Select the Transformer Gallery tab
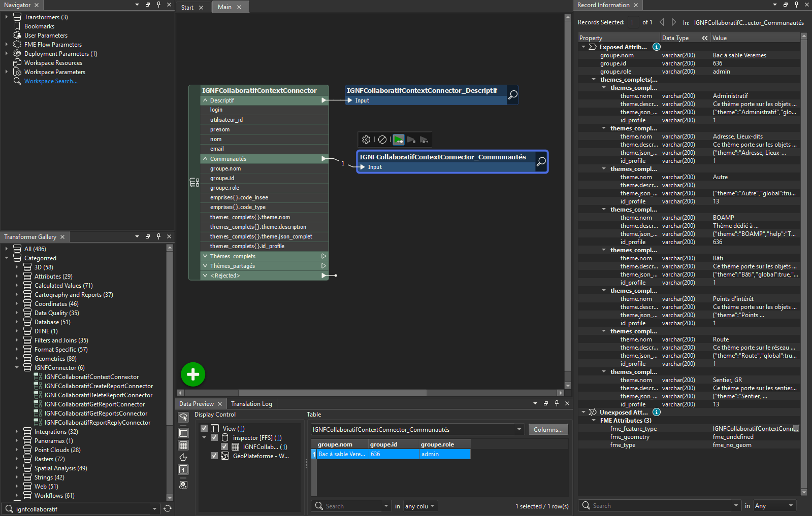The image size is (812, 516). point(30,237)
